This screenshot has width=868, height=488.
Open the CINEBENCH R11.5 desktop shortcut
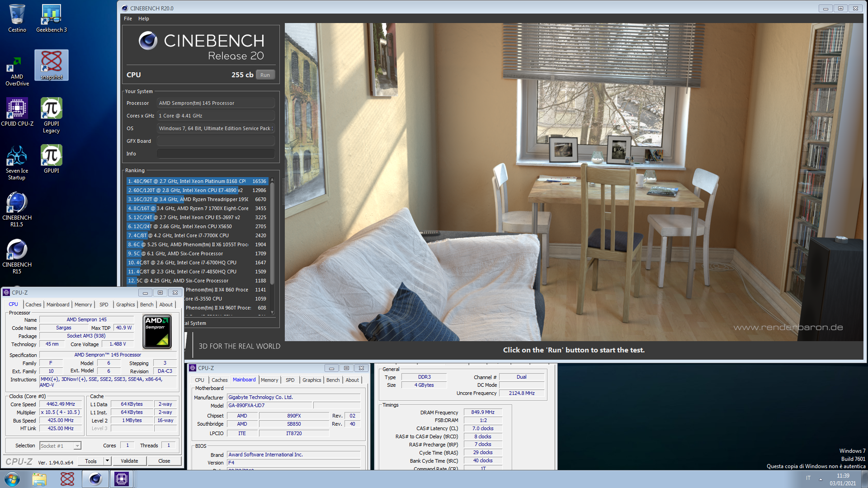[x=17, y=210]
